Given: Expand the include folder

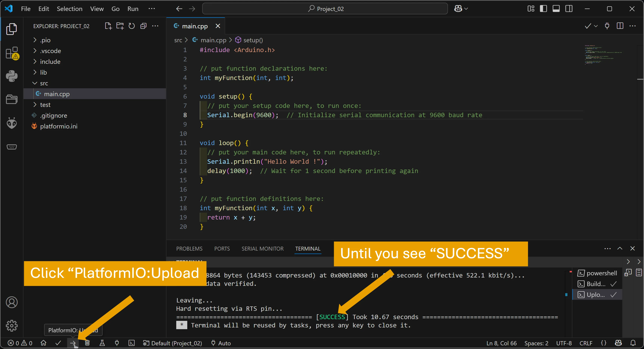Looking at the screenshot, I should pos(95,62).
